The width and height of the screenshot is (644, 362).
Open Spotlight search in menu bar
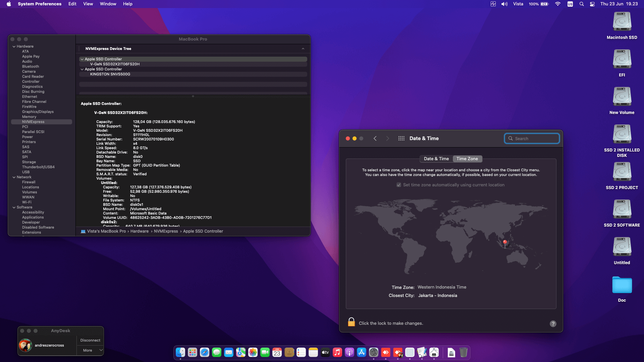tap(582, 4)
